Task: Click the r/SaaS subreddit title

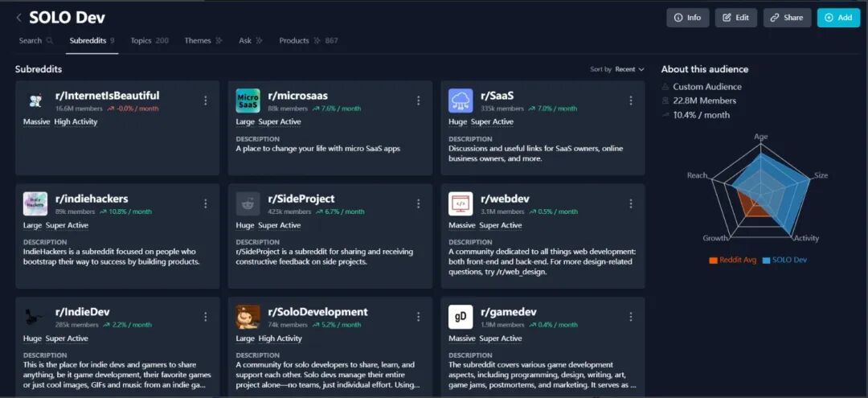Action: 497,95
